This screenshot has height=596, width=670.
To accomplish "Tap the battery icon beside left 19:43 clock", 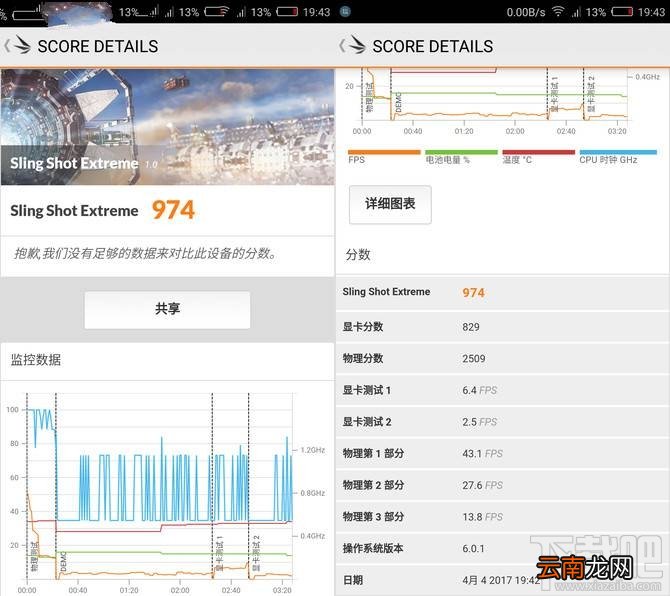I will [x=287, y=12].
